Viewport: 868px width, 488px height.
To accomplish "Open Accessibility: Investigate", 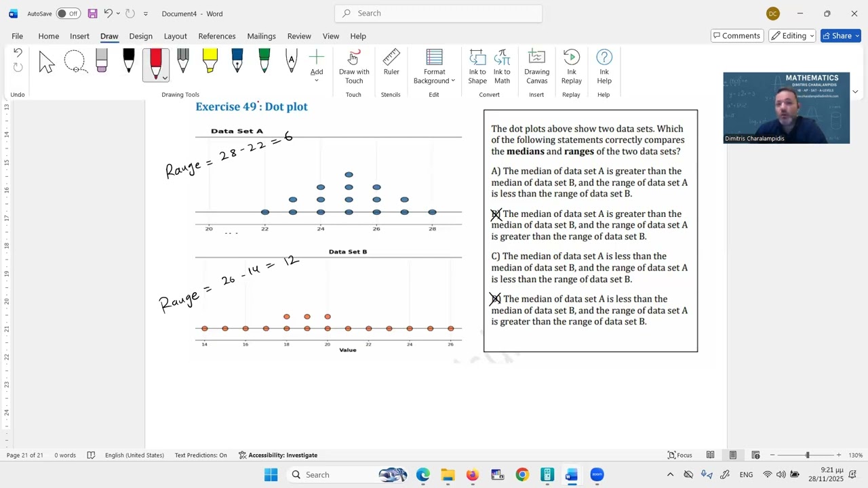I will pos(278,455).
